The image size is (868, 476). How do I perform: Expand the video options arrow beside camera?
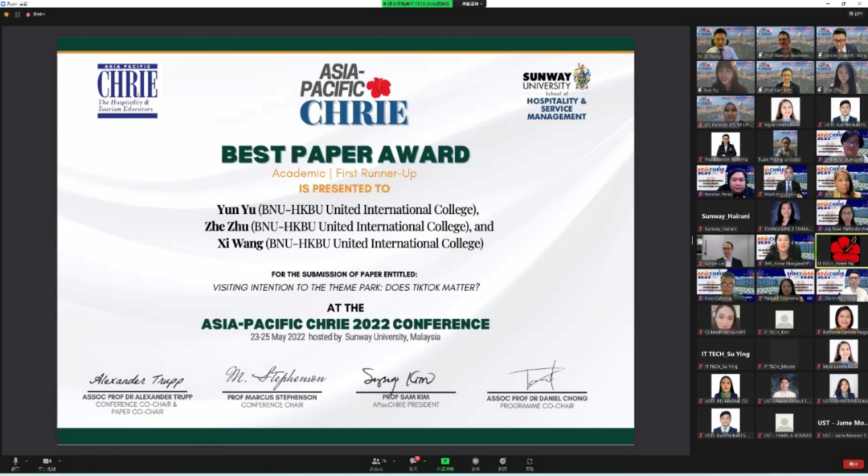59,461
